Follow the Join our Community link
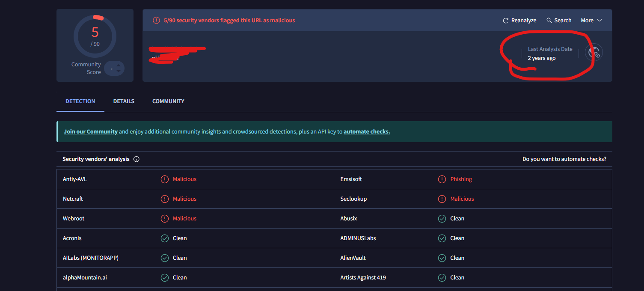This screenshot has height=291, width=644. pyautogui.click(x=91, y=132)
